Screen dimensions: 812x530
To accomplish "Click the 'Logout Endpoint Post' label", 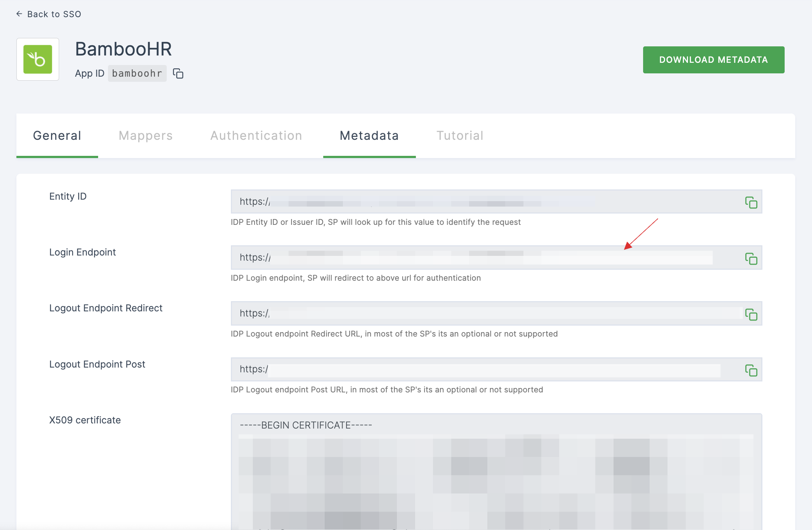I will coord(97,364).
